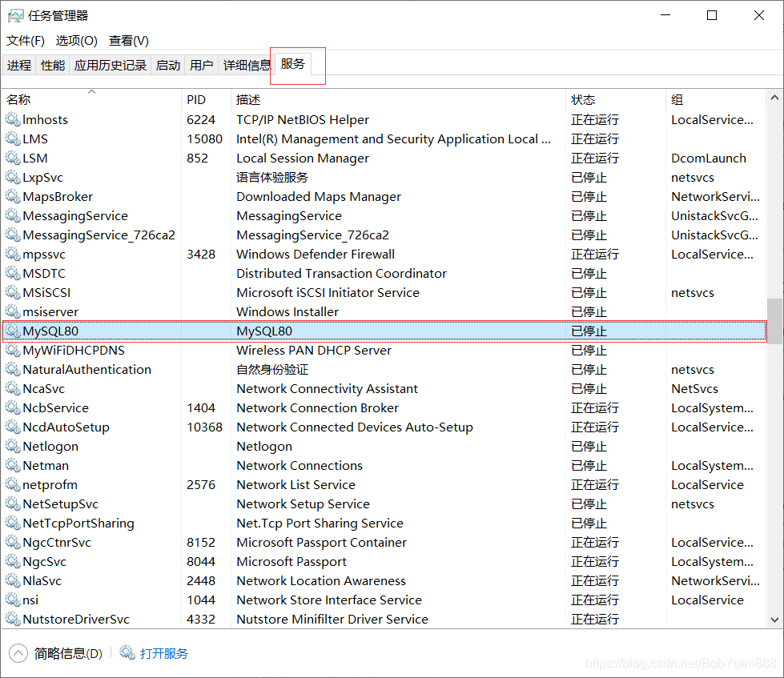This screenshot has height=678, width=784.
Task: Select the MessagingService service name
Action: (x=75, y=216)
